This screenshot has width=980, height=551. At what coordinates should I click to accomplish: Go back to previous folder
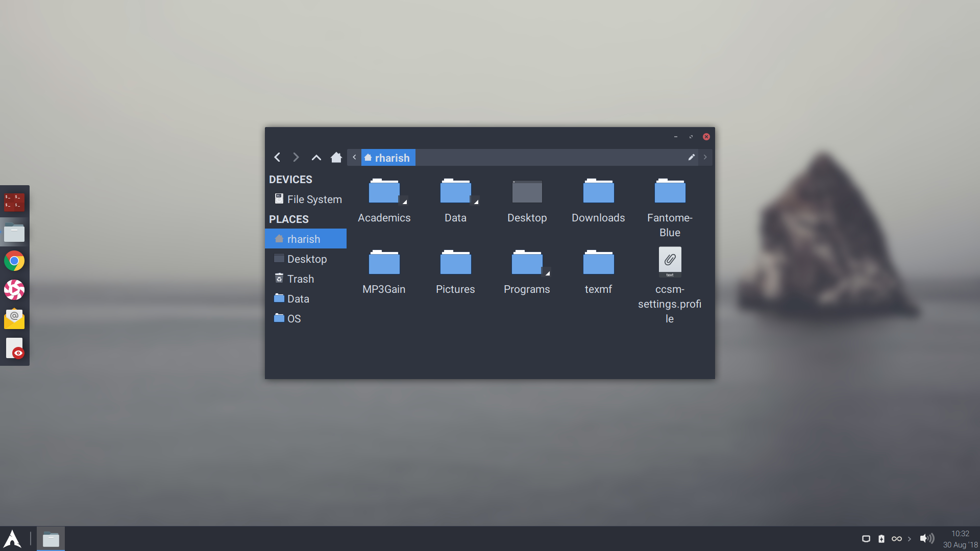277,157
